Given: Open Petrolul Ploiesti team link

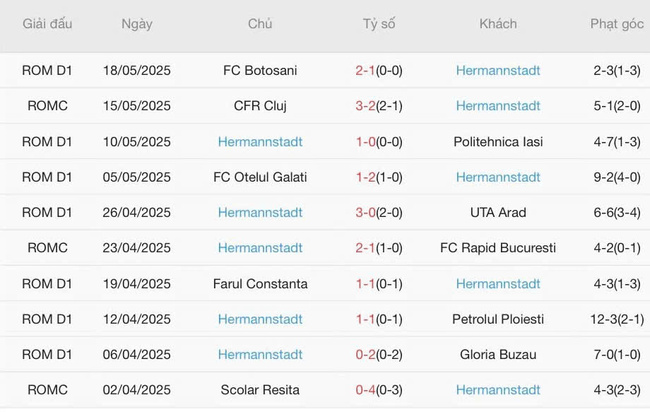Looking at the screenshot, I should 498,319.
